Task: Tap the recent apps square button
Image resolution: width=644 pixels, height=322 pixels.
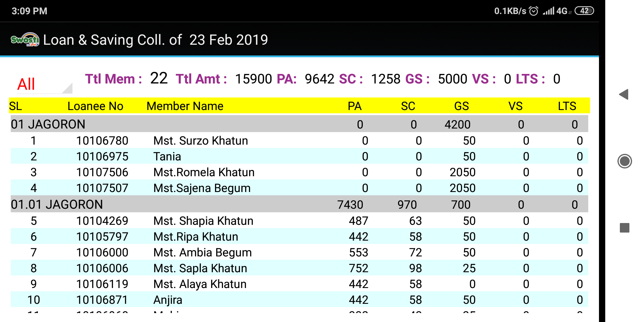Action: coord(625,228)
